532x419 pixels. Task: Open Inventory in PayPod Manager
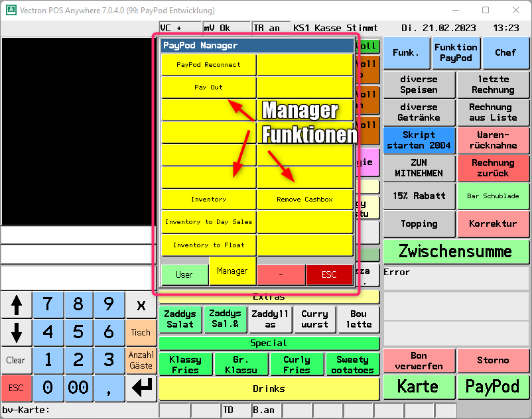click(208, 200)
